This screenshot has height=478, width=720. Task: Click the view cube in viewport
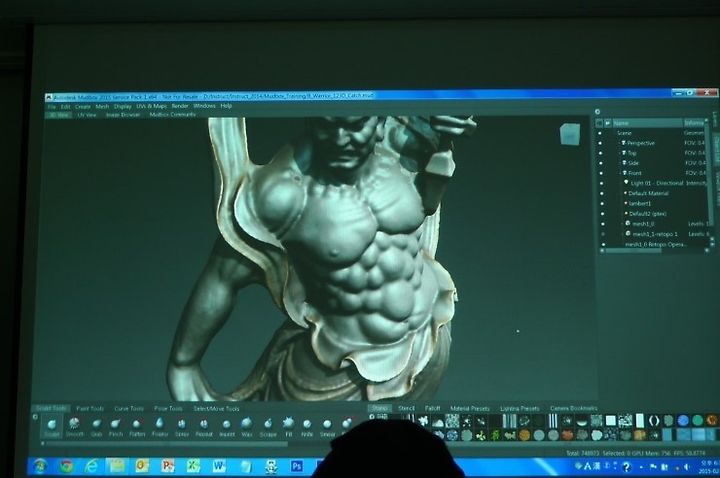(570, 135)
